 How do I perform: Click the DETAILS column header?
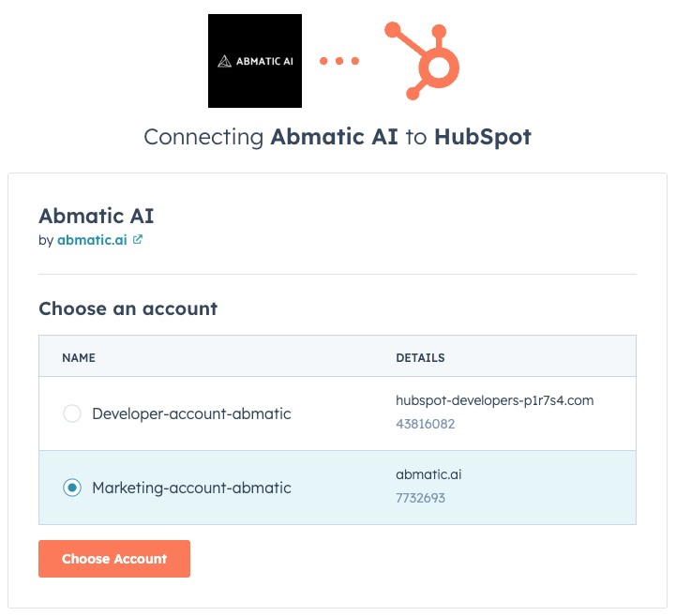point(420,357)
